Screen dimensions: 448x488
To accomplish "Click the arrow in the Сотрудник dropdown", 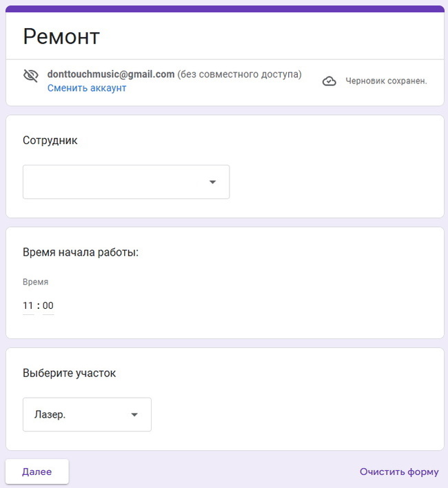I will [x=212, y=182].
